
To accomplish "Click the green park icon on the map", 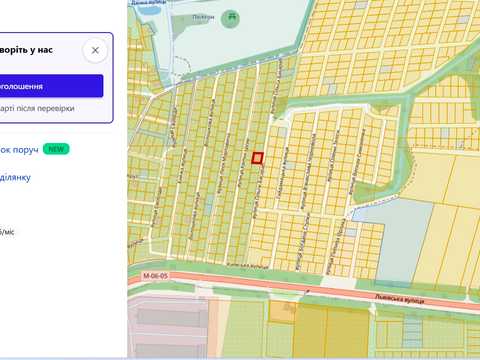I will click(x=230, y=19).
